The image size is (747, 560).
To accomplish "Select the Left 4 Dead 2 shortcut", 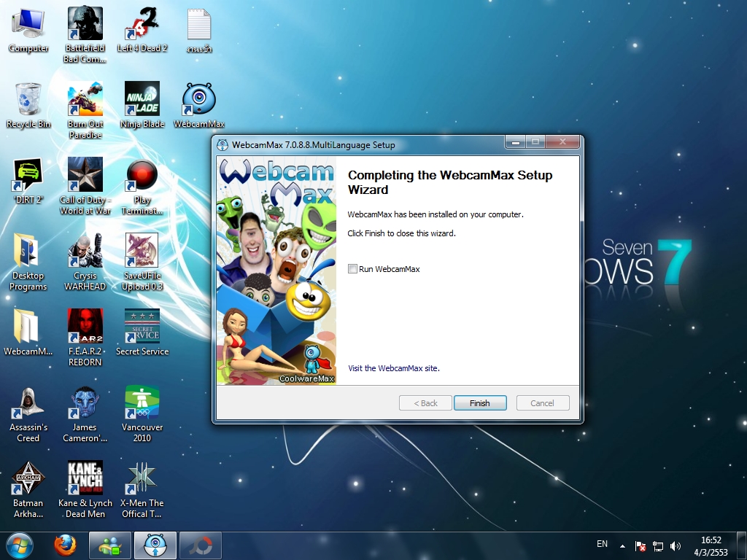I will point(142,31).
